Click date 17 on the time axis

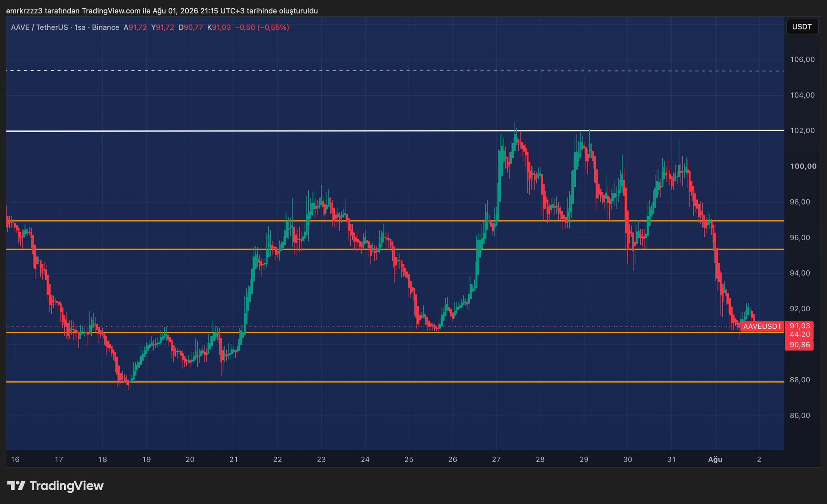coord(59,459)
